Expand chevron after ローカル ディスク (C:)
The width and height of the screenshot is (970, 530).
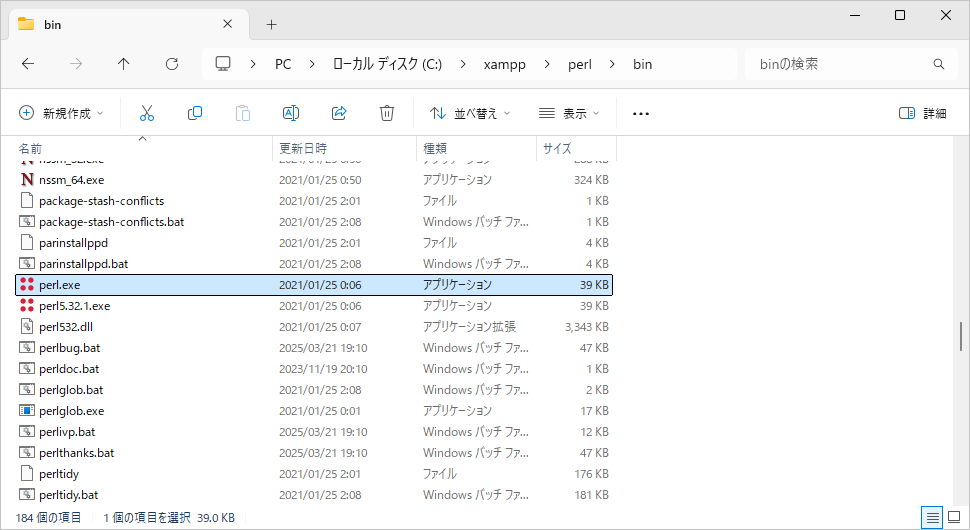tap(463, 64)
